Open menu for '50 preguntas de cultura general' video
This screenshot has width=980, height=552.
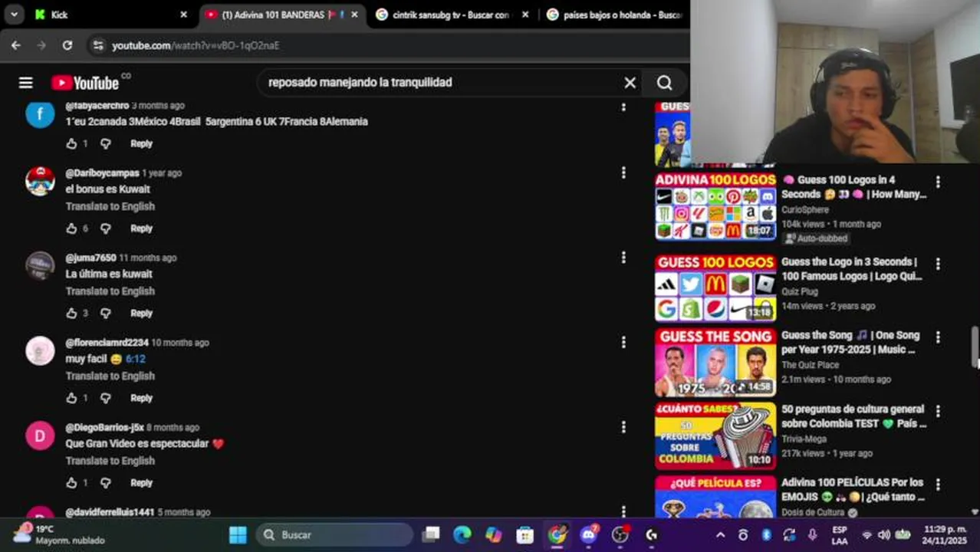[938, 411]
